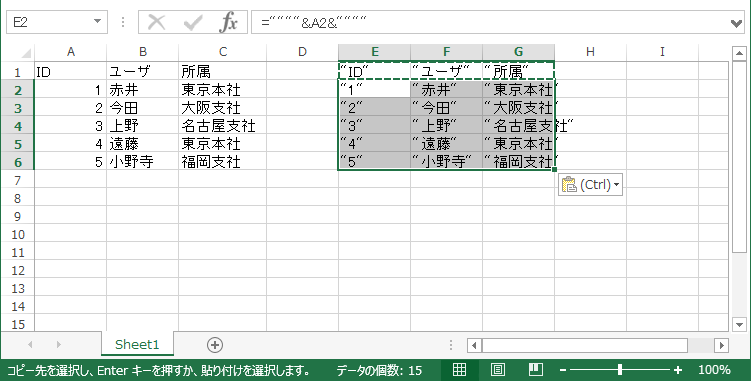Click cell B3 containing 今田

pos(142,108)
